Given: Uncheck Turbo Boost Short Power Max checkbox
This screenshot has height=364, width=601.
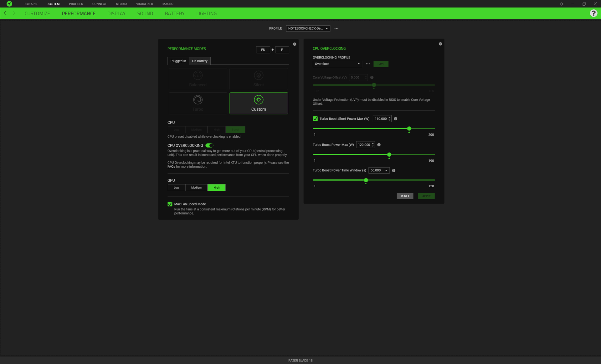Looking at the screenshot, I should click(x=315, y=119).
